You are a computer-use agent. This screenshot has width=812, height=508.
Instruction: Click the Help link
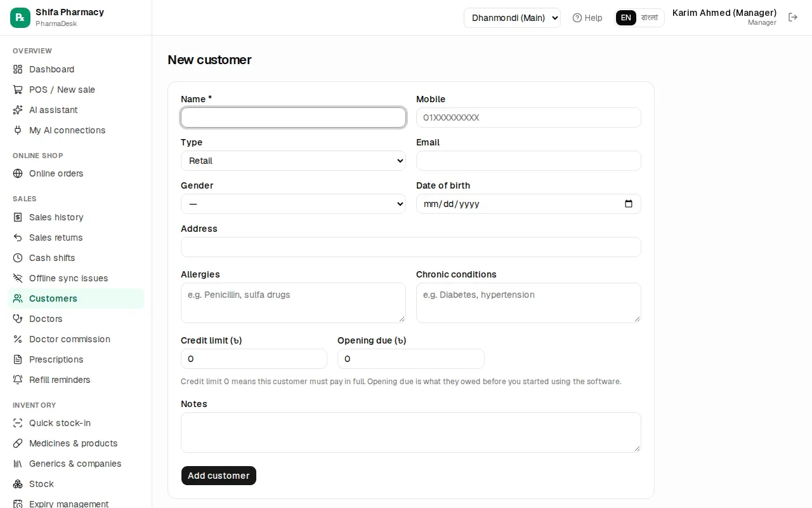587,18
